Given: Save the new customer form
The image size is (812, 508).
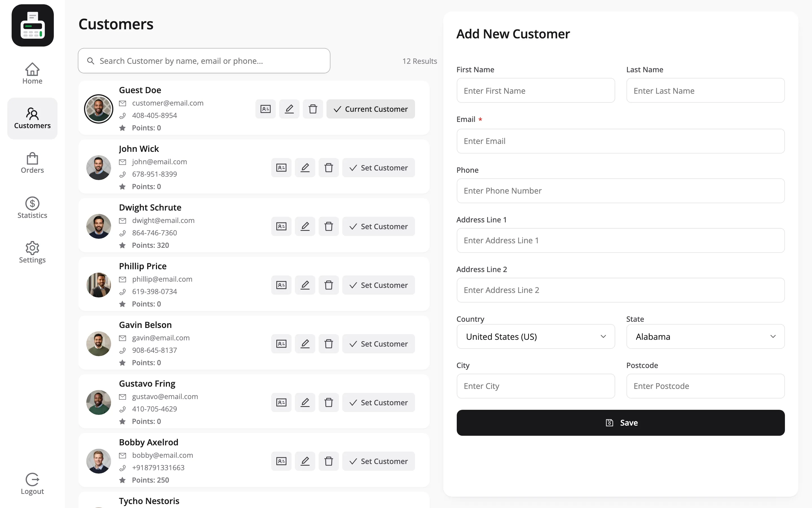Looking at the screenshot, I should click(620, 423).
